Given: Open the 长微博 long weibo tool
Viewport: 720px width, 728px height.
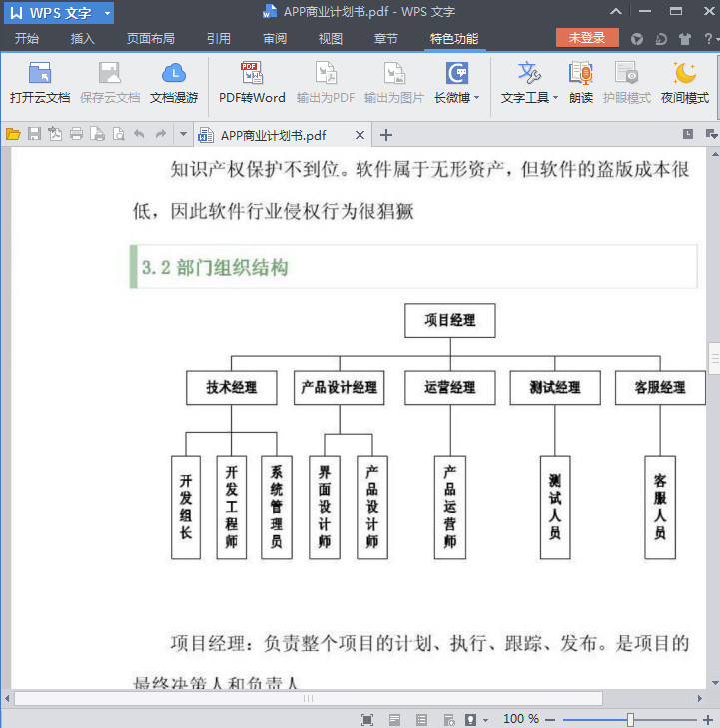Looking at the screenshot, I should pos(456,83).
